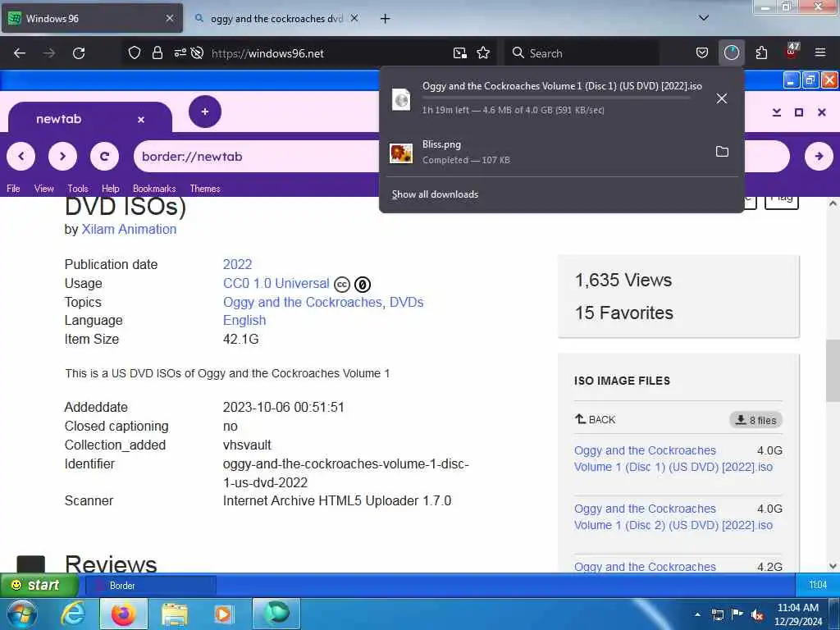Close the newtab tab in Border
The width and height of the screenshot is (840, 630).
point(141,120)
